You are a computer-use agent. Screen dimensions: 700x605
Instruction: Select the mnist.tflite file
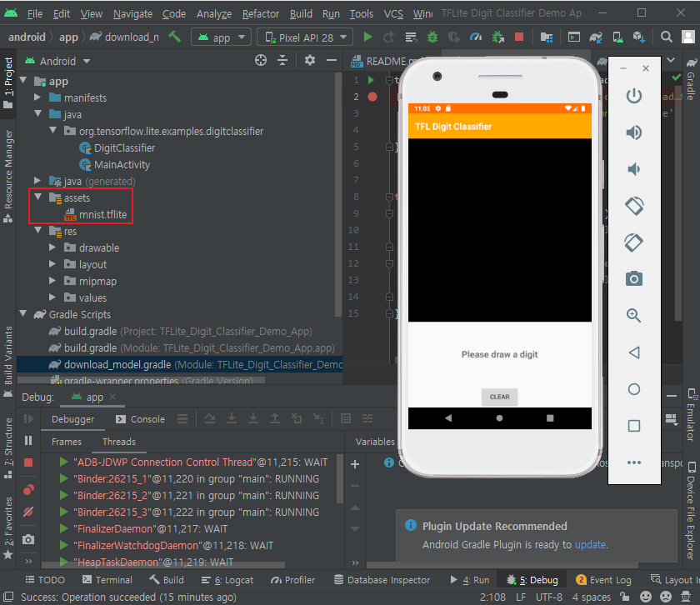(102, 215)
